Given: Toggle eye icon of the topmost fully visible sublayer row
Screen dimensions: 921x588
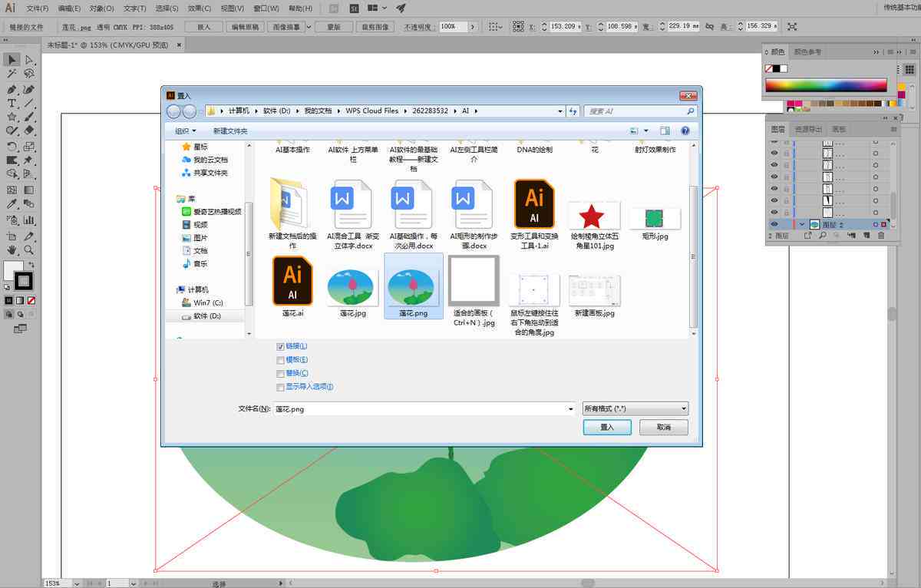Looking at the screenshot, I should (x=774, y=154).
